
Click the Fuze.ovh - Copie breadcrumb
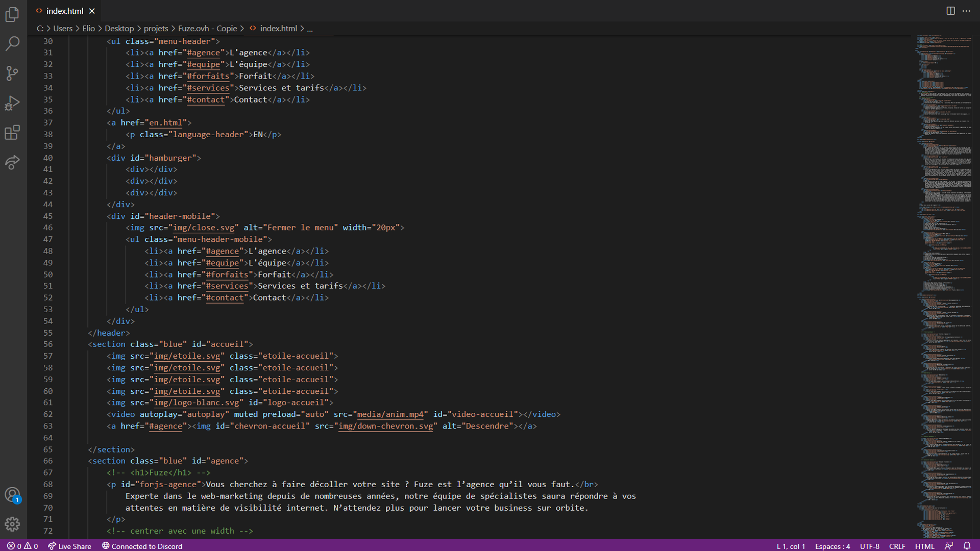(207, 29)
